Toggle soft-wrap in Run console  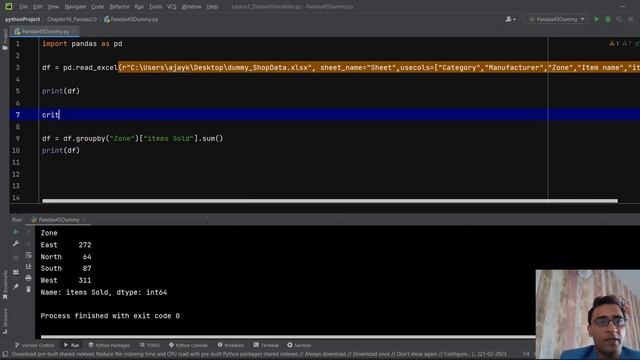(x=28, y=255)
